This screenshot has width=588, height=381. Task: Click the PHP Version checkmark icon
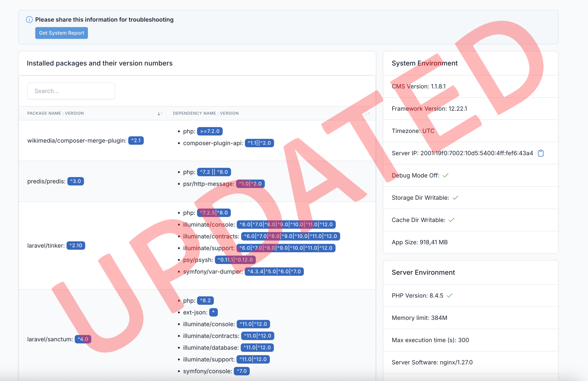tap(449, 296)
